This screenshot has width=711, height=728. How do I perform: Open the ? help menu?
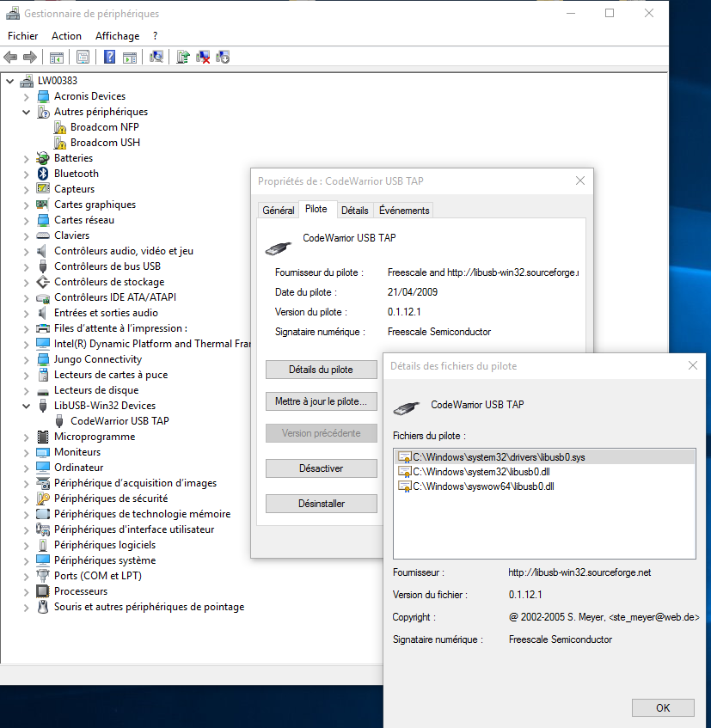click(x=155, y=36)
